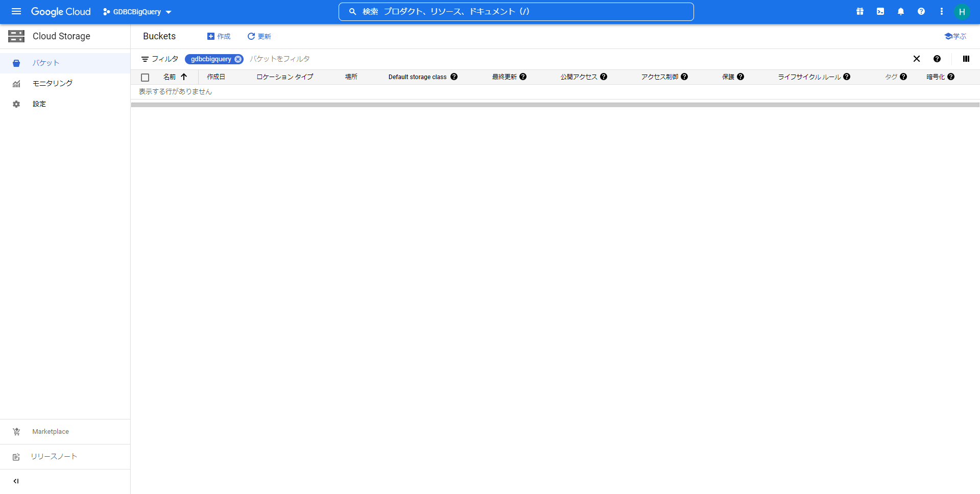Open column display options icon
This screenshot has height=494, width=980.
pyautogui.click(x=966, y=59)
